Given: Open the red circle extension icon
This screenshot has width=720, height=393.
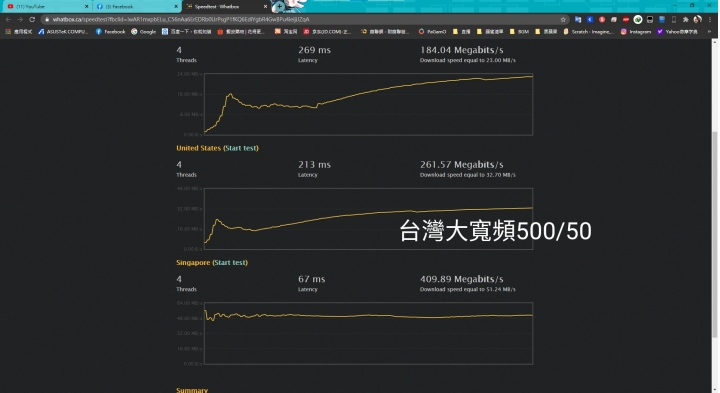Looking at the screenshot, I should click(x=602, y=19).
